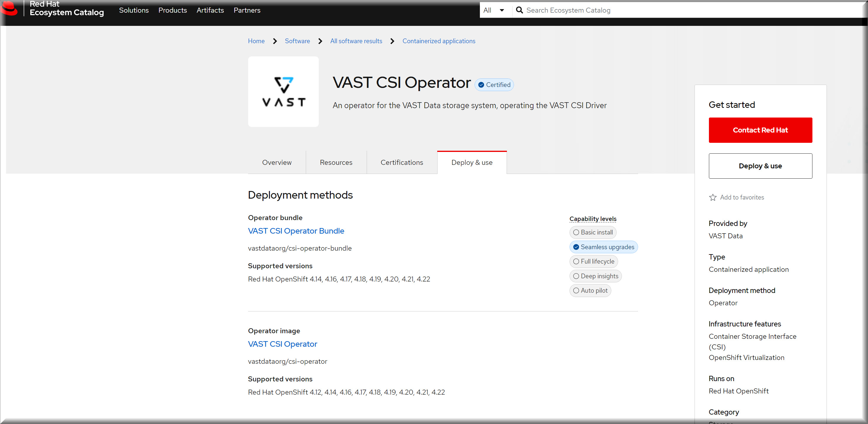Open the Products menu

(173, 11)
